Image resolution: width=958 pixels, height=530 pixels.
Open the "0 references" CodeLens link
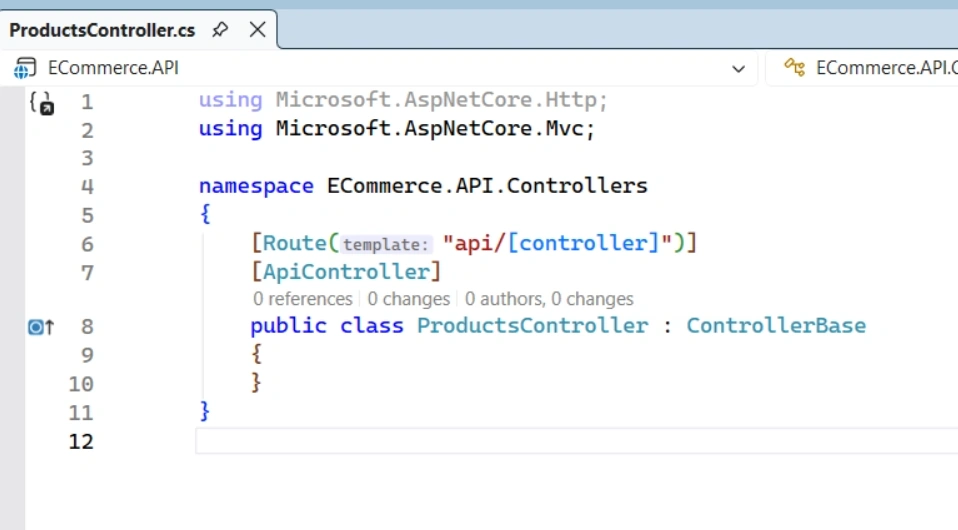(302, 299)
